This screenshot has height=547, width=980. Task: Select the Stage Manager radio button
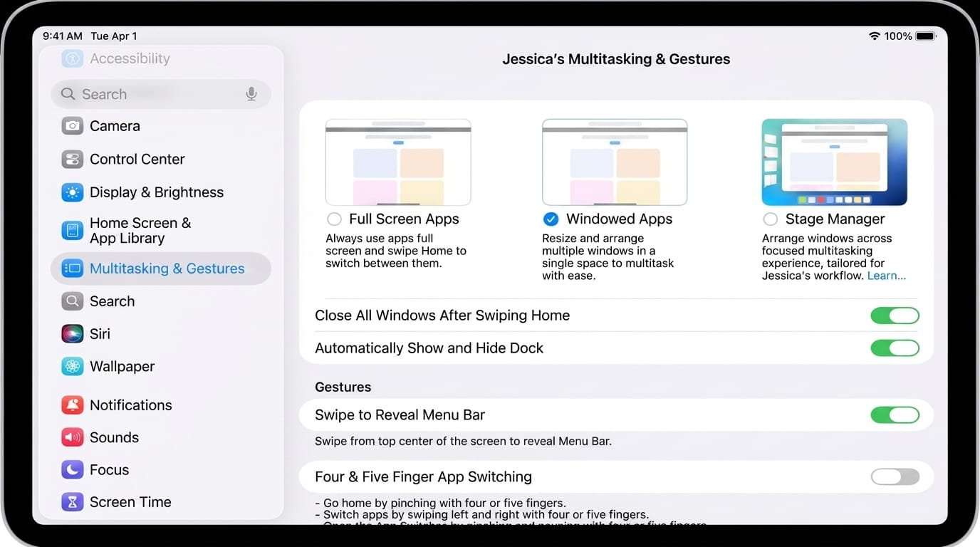770,219
